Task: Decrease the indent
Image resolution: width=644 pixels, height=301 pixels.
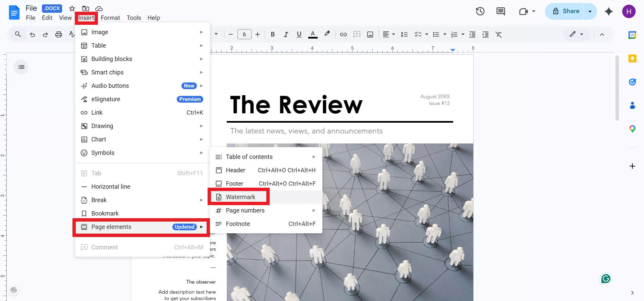Action: pos(472,34)
